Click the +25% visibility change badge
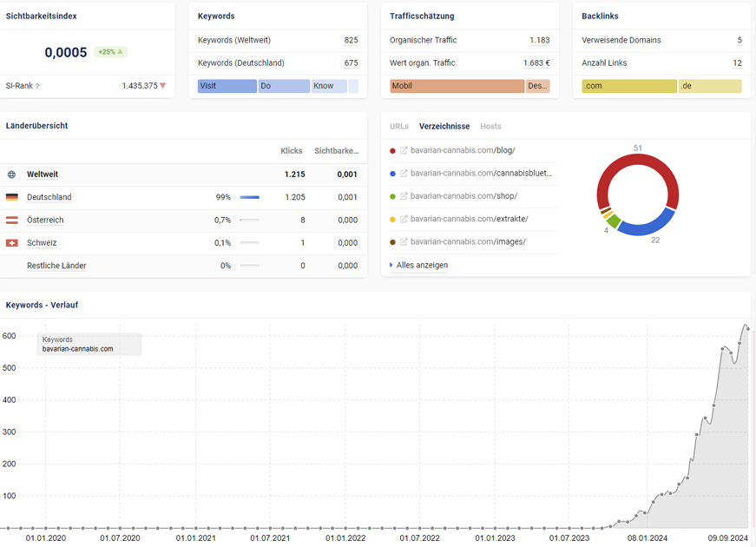Screen dimensions: 756x547 [x=110, y=52]
